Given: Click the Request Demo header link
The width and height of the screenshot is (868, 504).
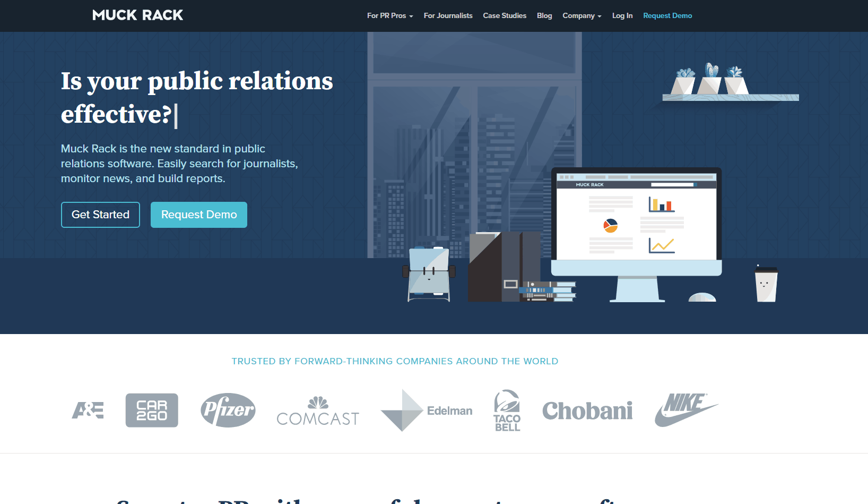Looking at the screenshot, I should pyautogui.click(x=667, y=16).
